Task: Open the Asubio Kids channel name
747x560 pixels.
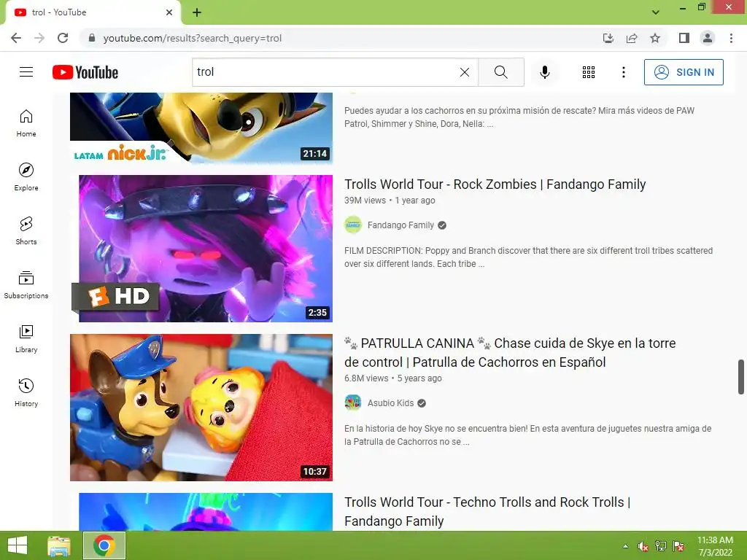Action: pyautogui.click(x=391, y=402)
